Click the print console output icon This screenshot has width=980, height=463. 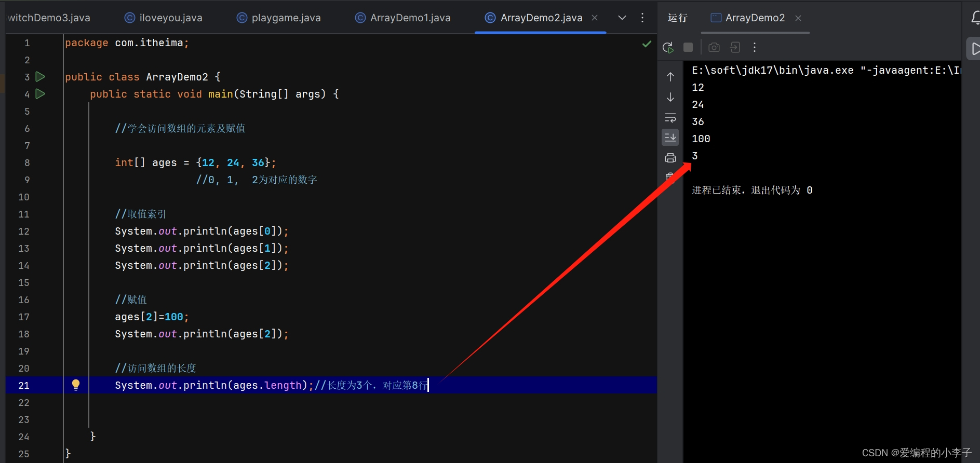click(x=670, y=158)
